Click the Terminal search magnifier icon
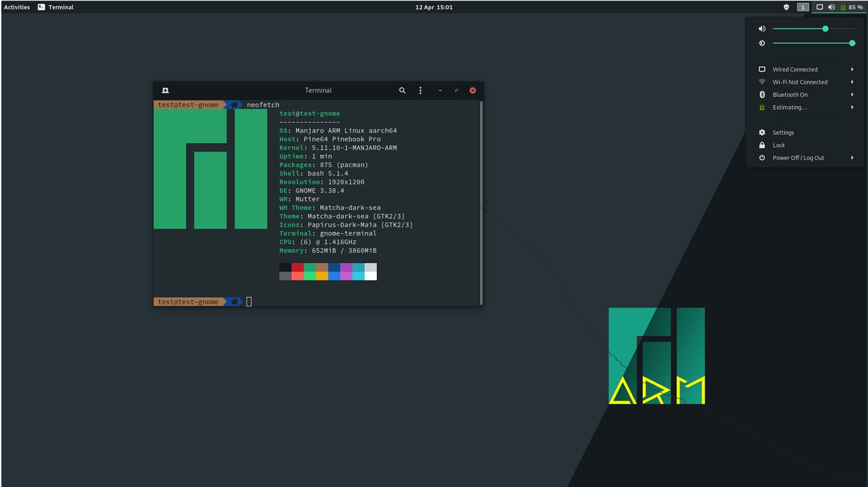The image size is (868, 487). (402, 91)
